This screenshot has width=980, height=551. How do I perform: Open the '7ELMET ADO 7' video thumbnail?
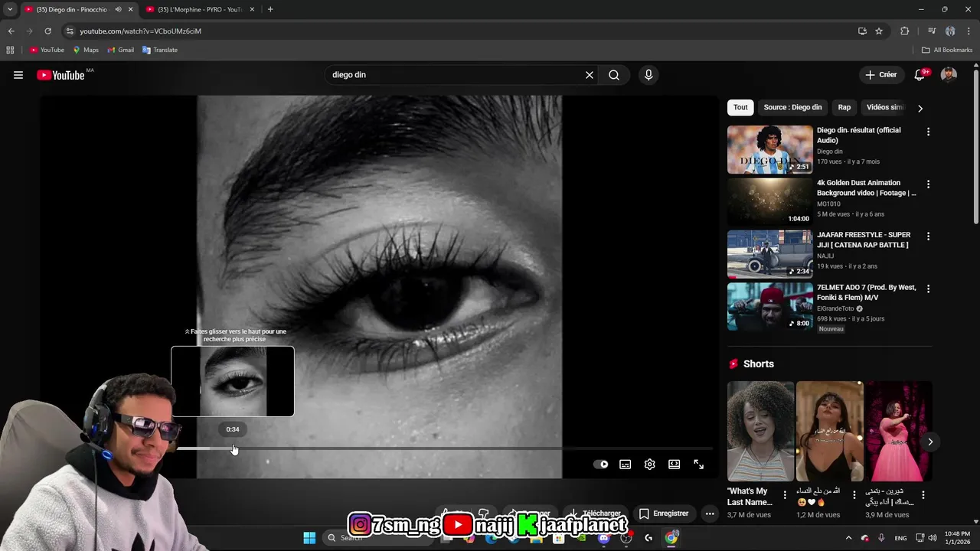[x=769, y=306]
